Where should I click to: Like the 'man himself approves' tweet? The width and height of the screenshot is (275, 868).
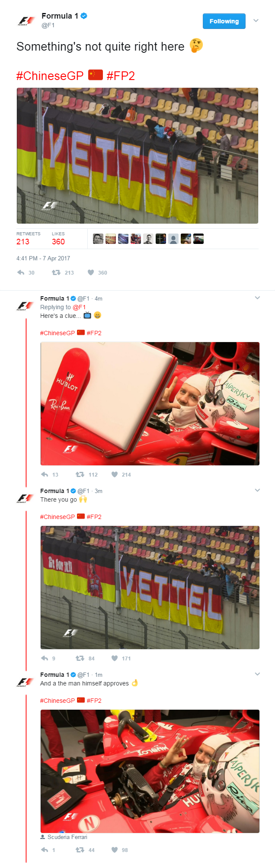(115, 850)
